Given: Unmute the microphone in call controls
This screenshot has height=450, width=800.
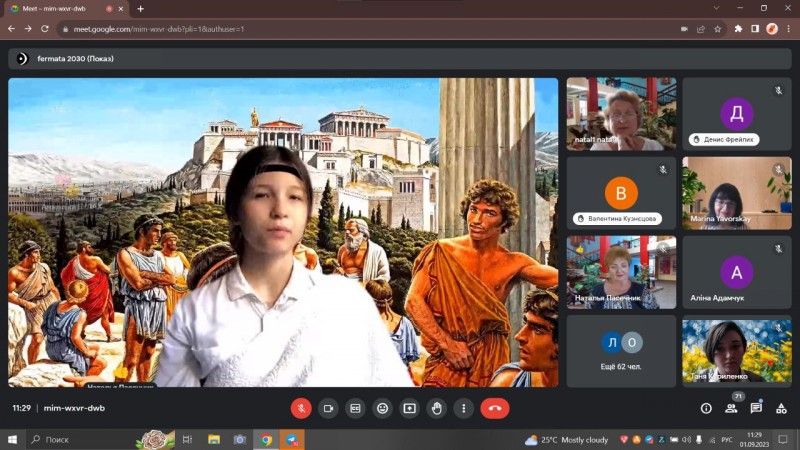Looking at the screenshot, I should [301, 408].
